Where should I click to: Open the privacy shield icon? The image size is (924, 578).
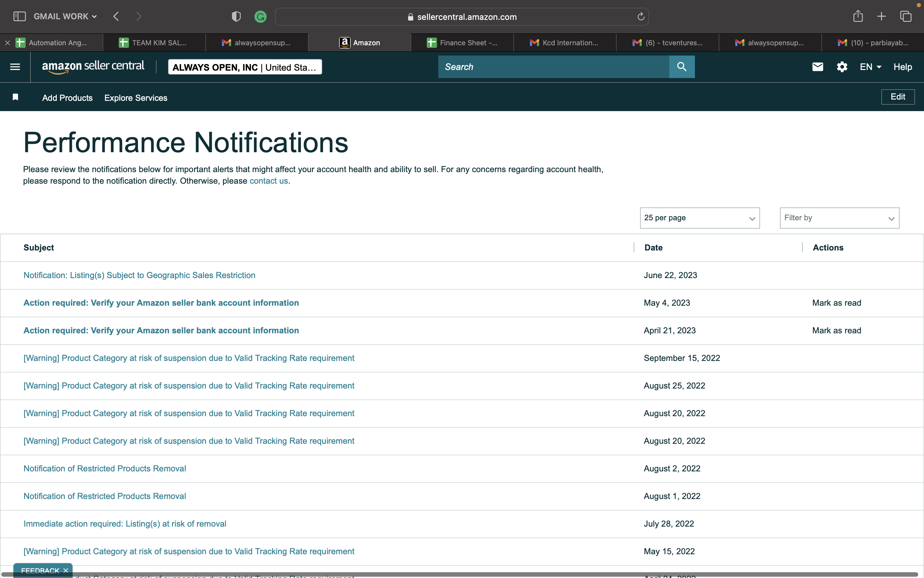pos(236,16)
